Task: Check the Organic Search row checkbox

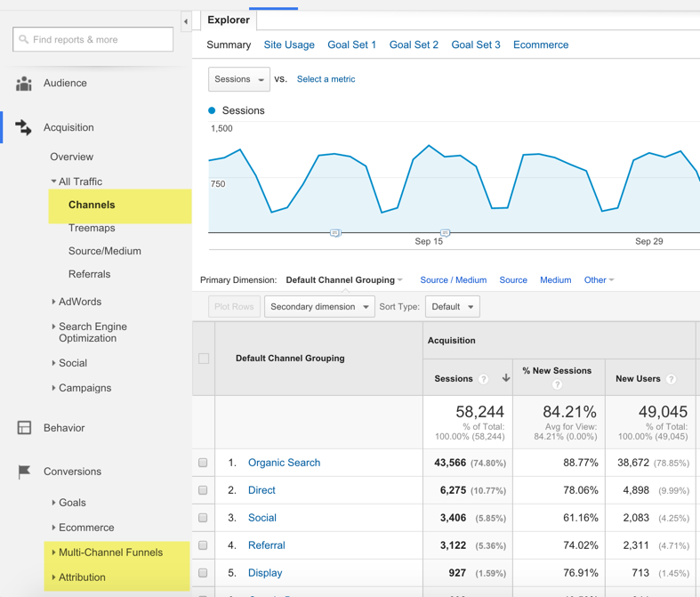Action: [x=204, y=463]
